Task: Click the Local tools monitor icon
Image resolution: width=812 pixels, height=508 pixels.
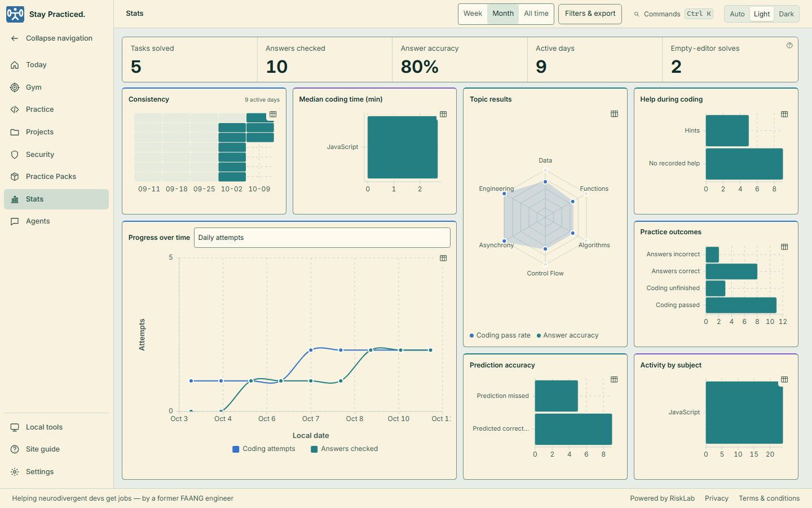Action: click(x=15, y=427)
